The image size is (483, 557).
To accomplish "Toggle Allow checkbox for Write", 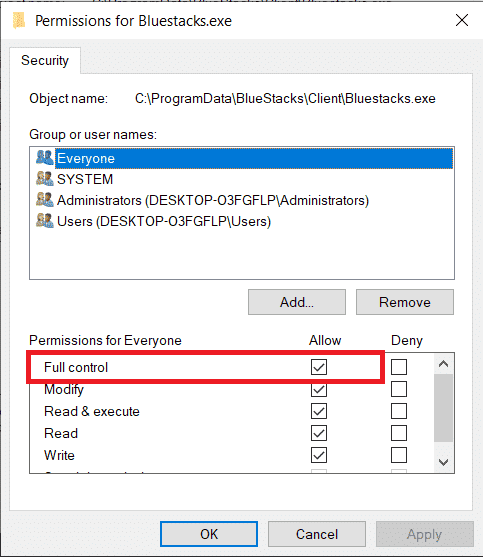I will click(319, 455).
